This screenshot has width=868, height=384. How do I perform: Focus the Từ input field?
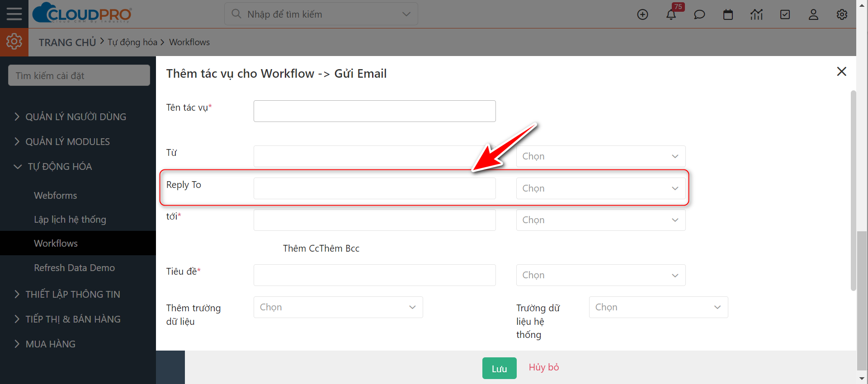tap(375, 156)
